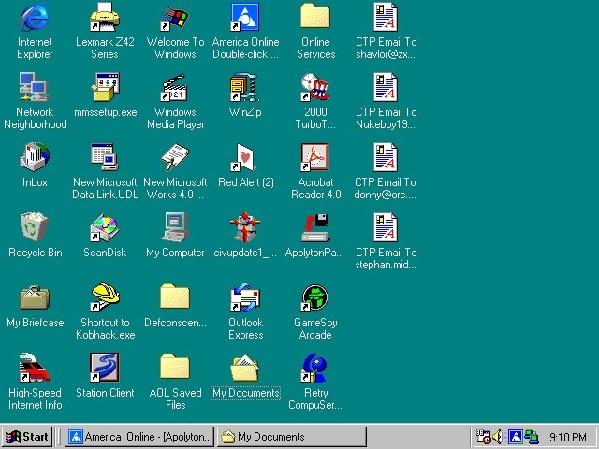
Task: Select the America Online desktop shortcut icon
Action: [x=245, y=18]
